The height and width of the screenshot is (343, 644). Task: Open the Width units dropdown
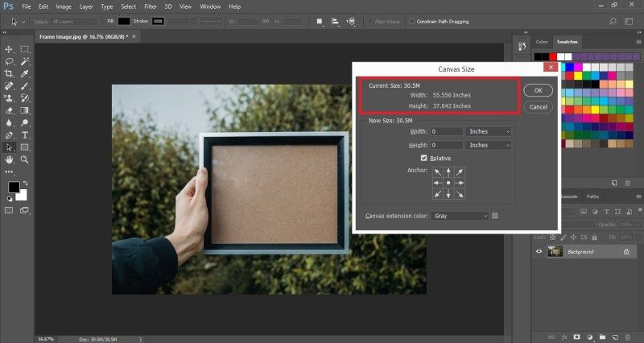pyautogui.click(x=489, y=130)
